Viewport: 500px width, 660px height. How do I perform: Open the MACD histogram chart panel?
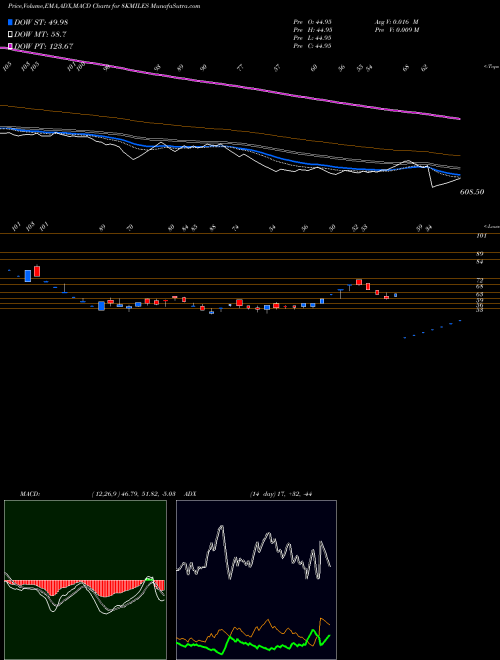tap(85, 580)
